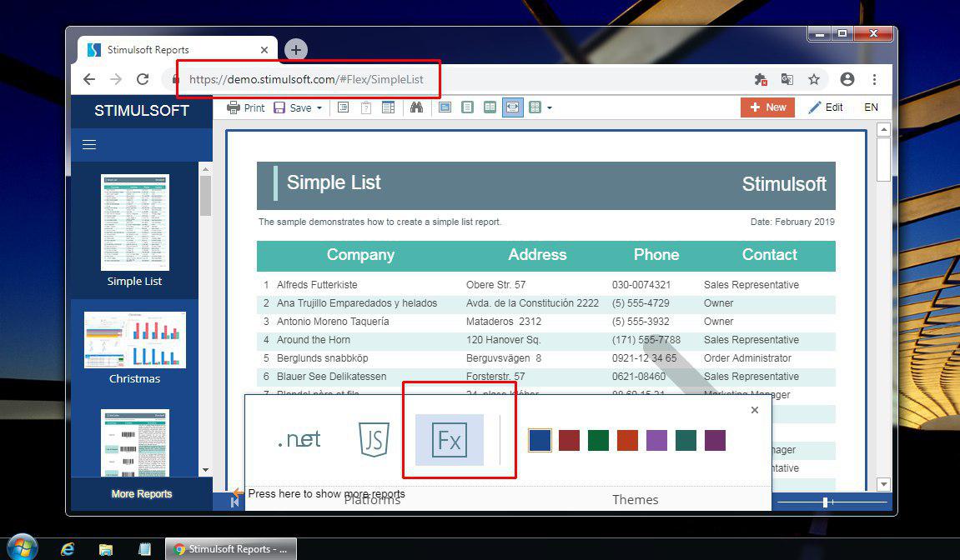This screenshot has width=960, height=560.
Task: Open the Save dropdown arrow
Action: (x=319, y=108)
